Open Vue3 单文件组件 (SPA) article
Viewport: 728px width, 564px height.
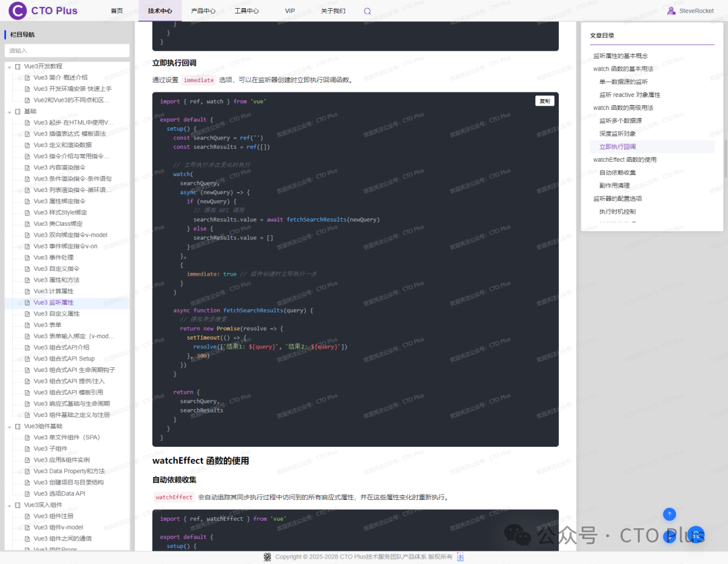pyautogui.click(x=66, y=437)
